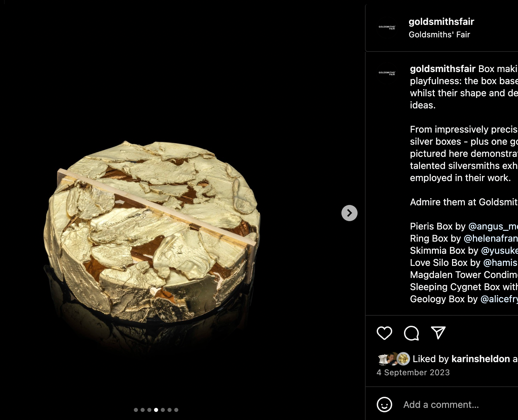Click the 4 September 2023 post date
This screenshot has width=518, height=420.
tap(413, 373)
